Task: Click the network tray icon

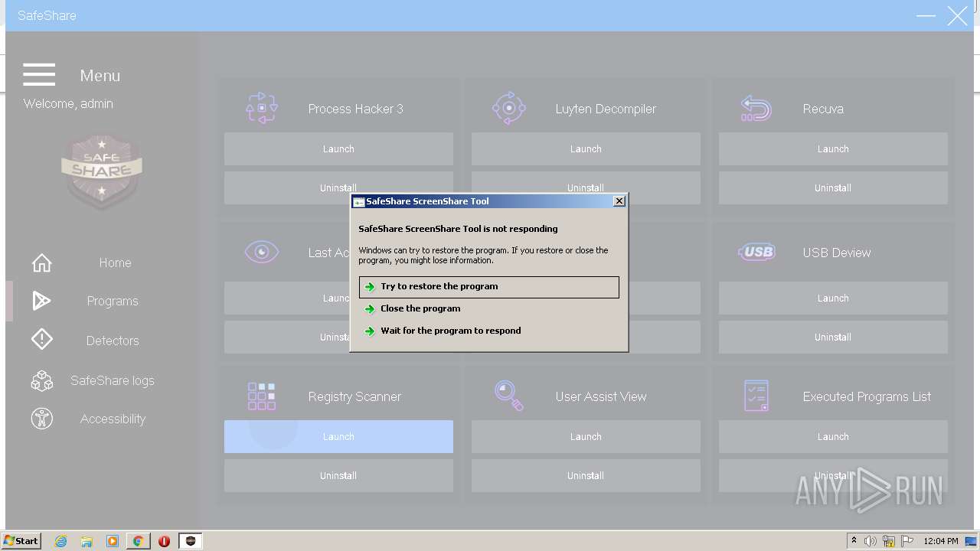Action: coord(889,541)
